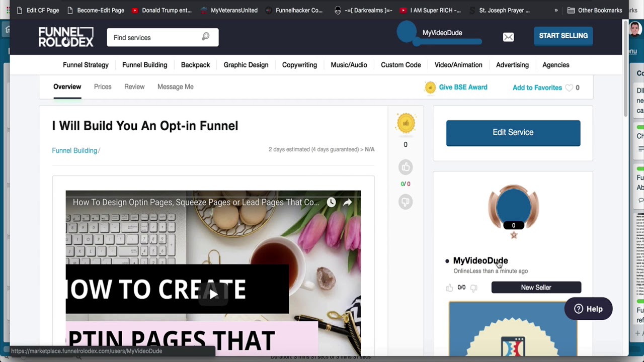Viewport: 644px width, 362px height.
Task: Click the profile progress bar under MyVideoDude
Action: [447, 42]
